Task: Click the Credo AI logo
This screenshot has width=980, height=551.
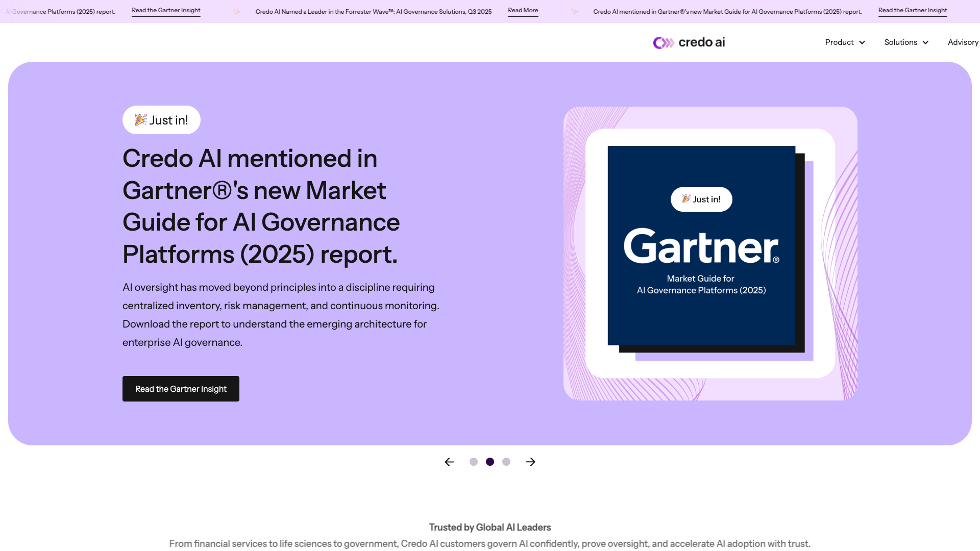Action: (689, 42)
